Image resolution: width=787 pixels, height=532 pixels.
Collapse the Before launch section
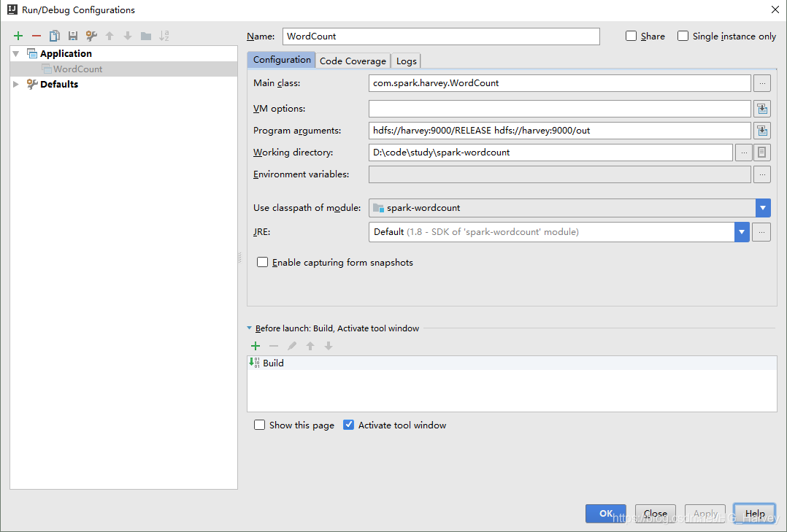point(250,328)
